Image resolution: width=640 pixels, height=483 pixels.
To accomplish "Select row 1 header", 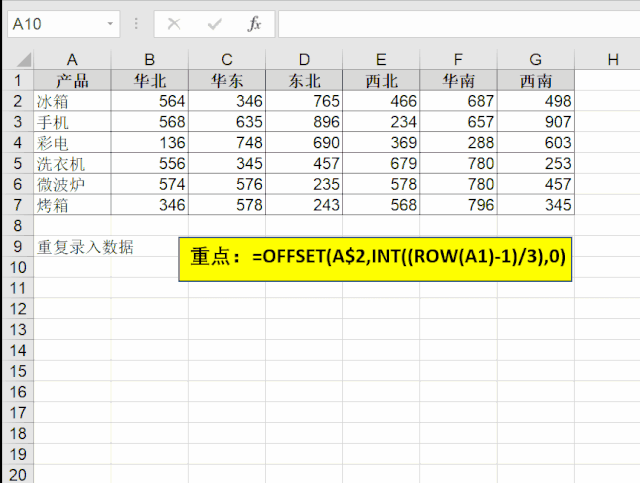I will [x=18, y=80].
